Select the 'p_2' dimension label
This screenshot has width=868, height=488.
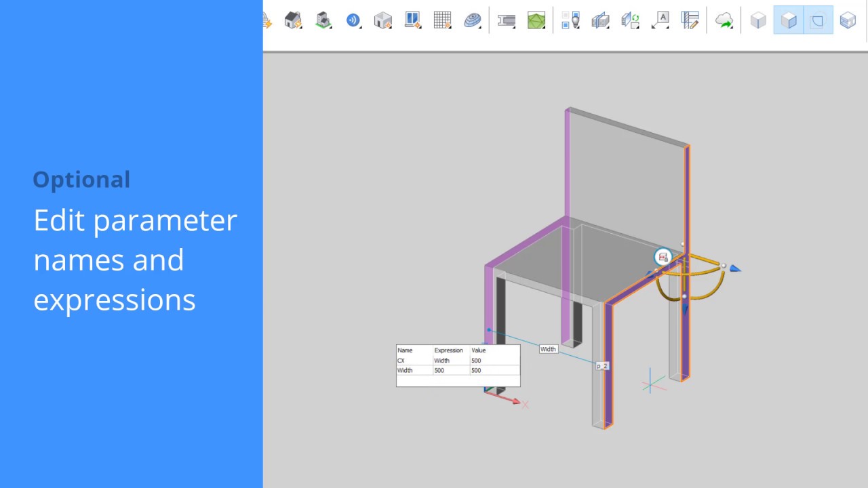[x=602, y=365]
